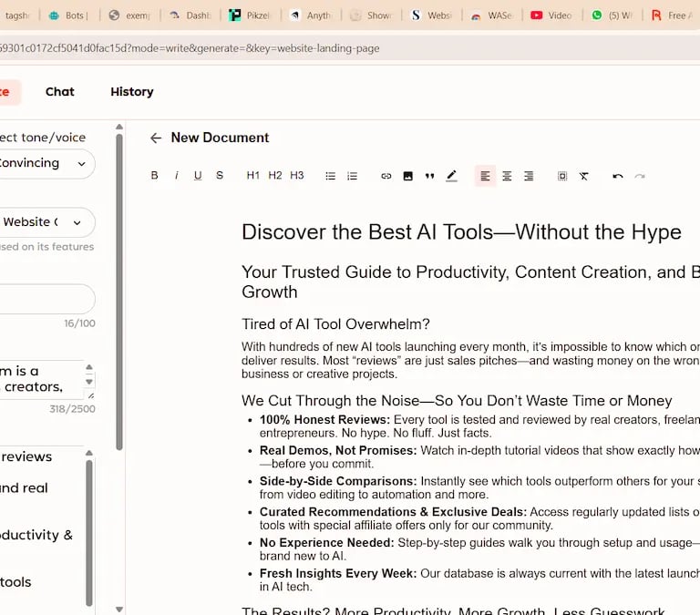Insert a bulleted list
Image resolution: width=700 pixels, height=615 pixels.
point(331,176)
